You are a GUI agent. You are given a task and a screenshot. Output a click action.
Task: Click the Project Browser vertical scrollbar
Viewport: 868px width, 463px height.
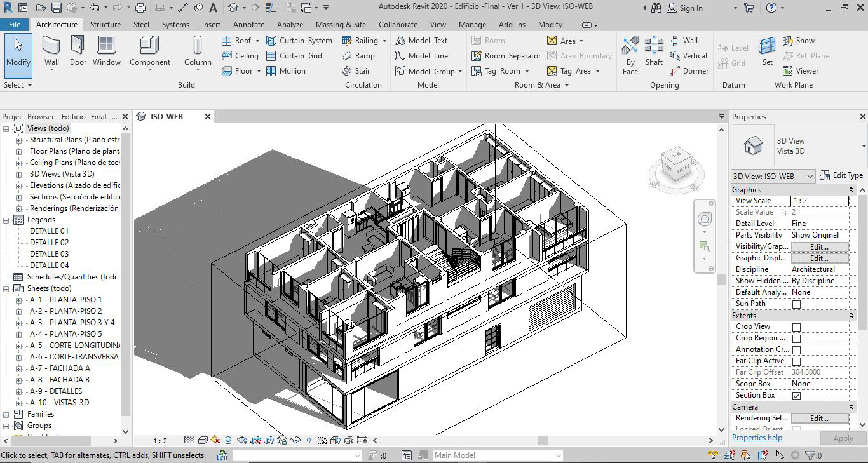point(125,273)
